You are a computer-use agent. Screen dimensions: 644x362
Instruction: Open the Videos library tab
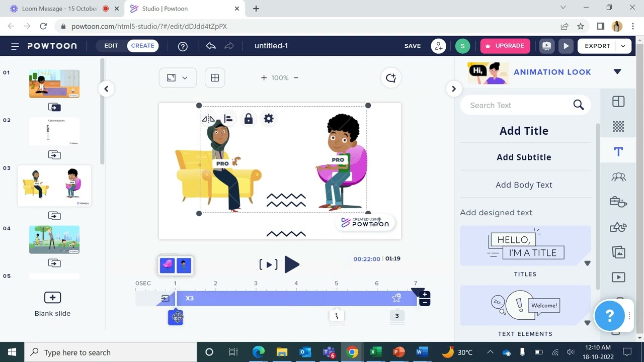[618, 278]
